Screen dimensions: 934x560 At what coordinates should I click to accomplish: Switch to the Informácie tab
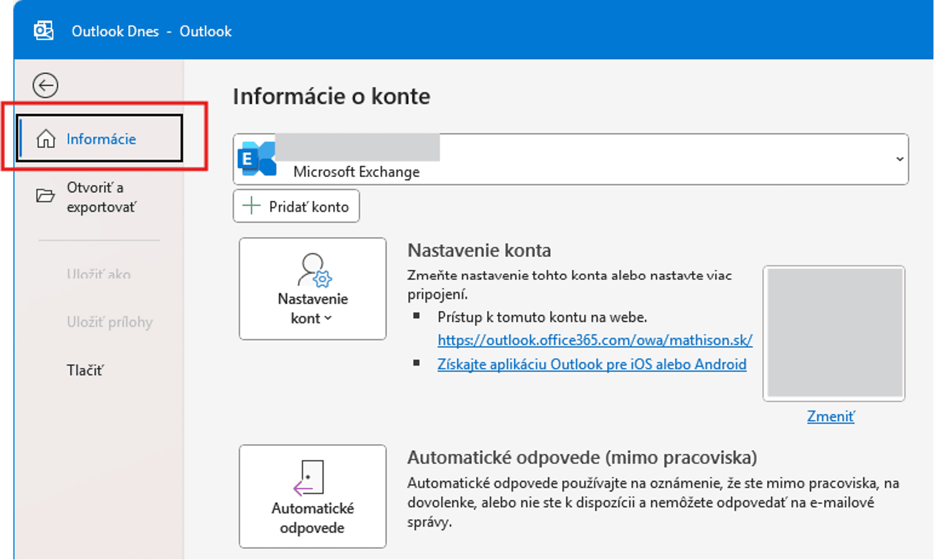pos(101,138)
